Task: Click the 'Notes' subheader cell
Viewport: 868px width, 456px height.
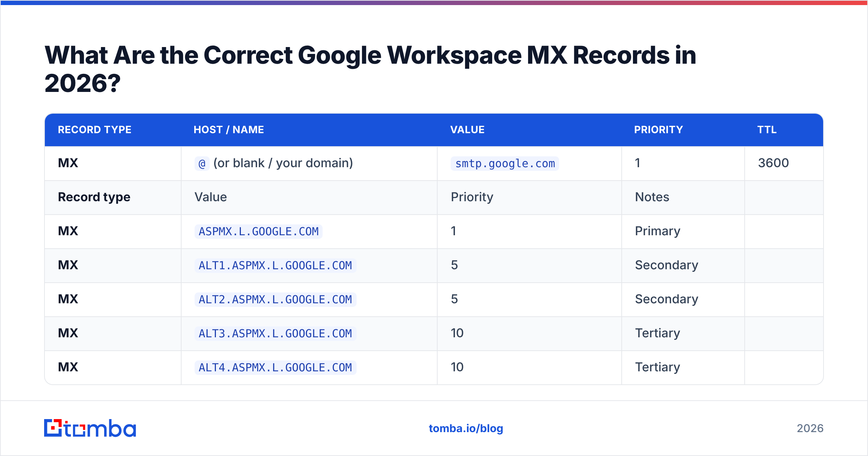Action: 652,197
